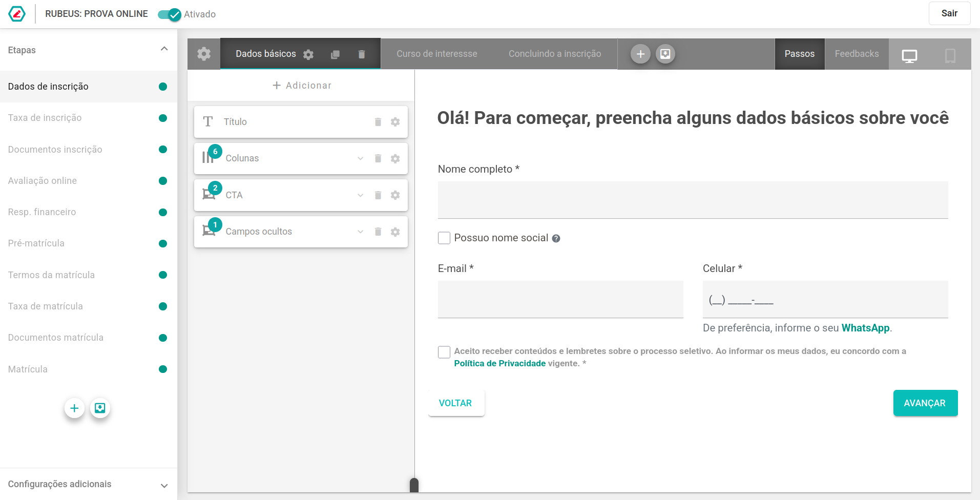Viewport: 980px width, 500px height.
Task: Toggle the Ativado switch off
Action: click(x=170, y=14)
